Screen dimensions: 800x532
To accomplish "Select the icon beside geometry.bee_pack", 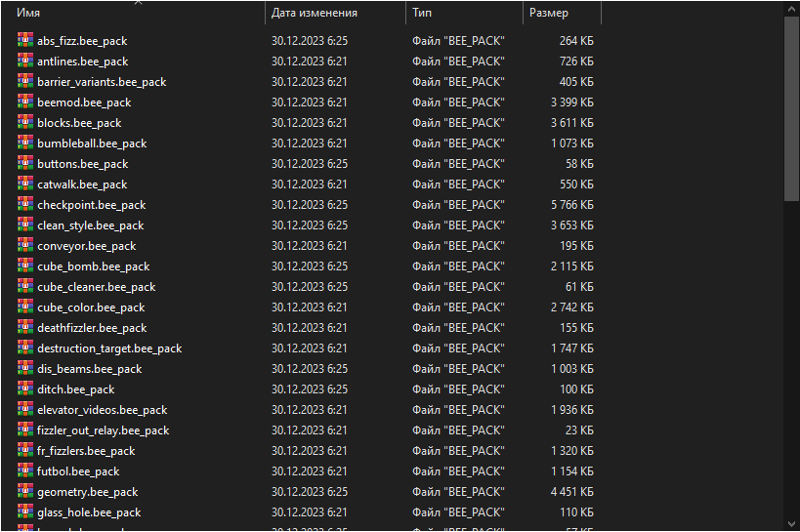I will pos(25,492).
